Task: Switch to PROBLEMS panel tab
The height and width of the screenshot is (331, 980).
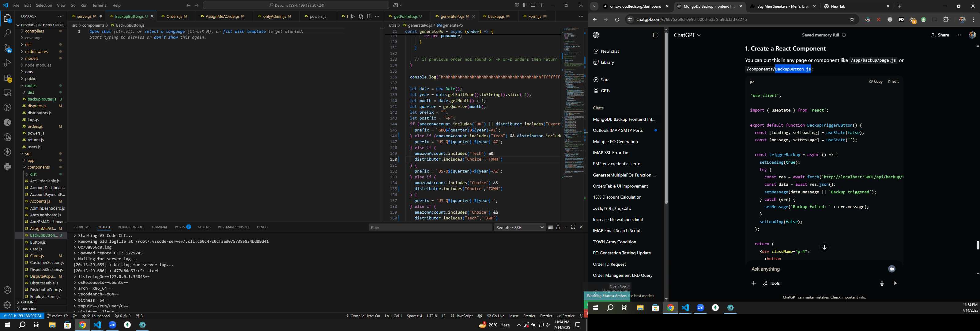Action: click(82, 227)
